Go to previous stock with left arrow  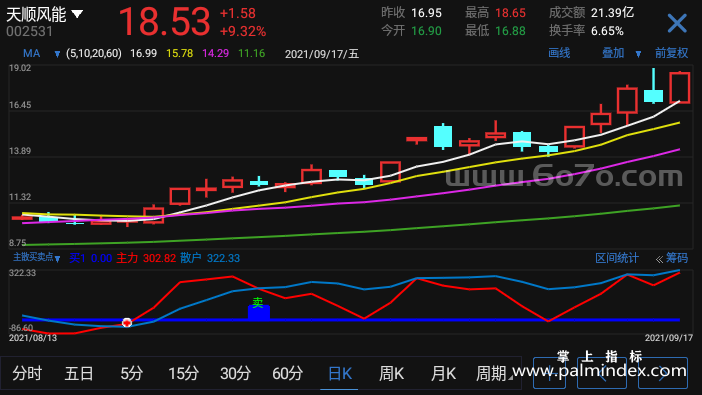[x=602, y=372]
